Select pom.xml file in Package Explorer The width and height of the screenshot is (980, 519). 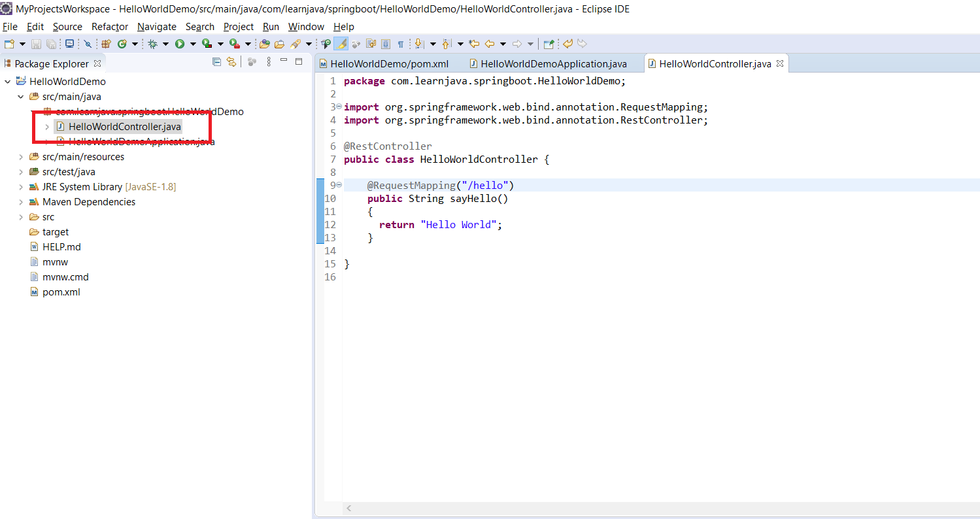(x=61, y=292)
